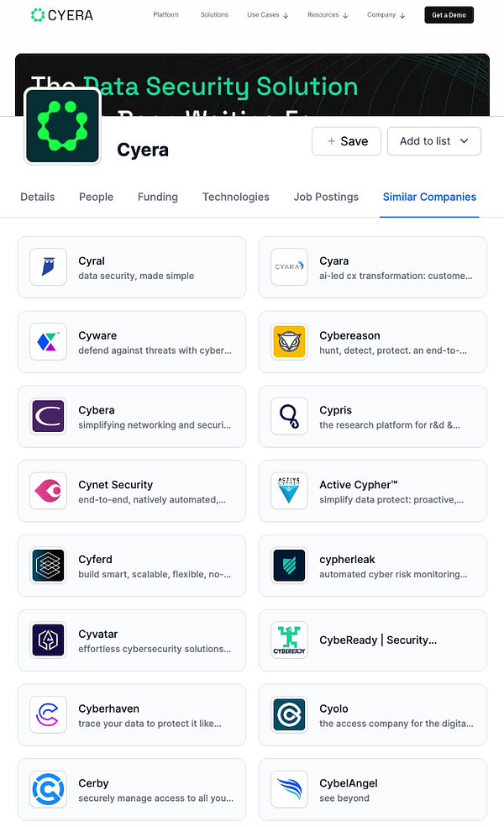Click the Get a Demo button
Screen dimensions: 504x827
pos(449,15)
